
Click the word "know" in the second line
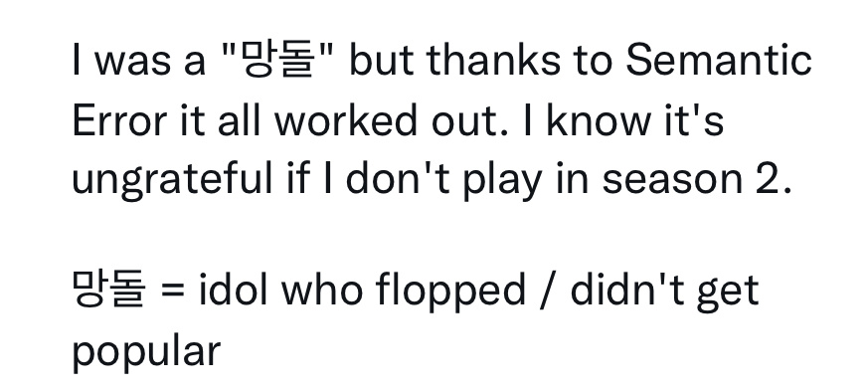[x=598, y=120]
